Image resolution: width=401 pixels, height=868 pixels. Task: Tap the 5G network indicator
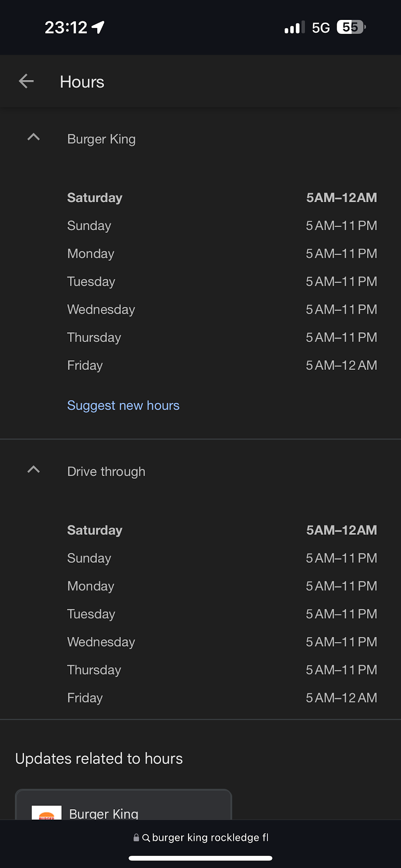(x=320, y=28)
